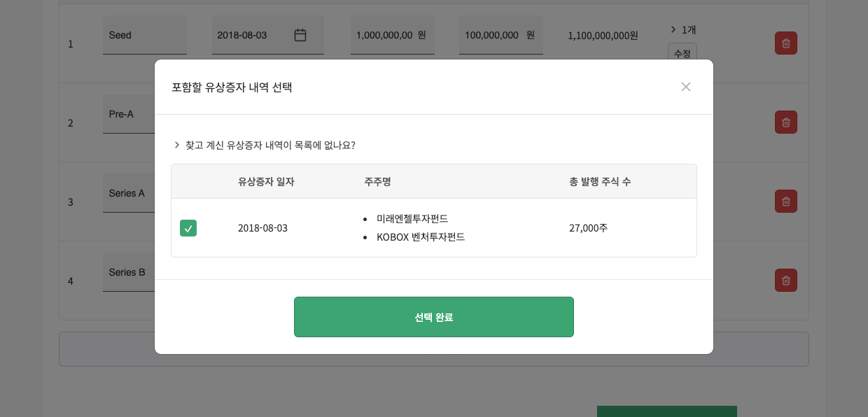868x417 pixels.
Task: Edit the 100,000,000 원 amount field
Action: click(x=500, y=35)
